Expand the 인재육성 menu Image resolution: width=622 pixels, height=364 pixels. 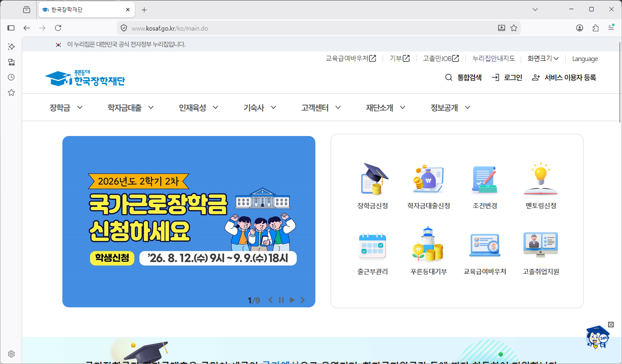[199, 108]
